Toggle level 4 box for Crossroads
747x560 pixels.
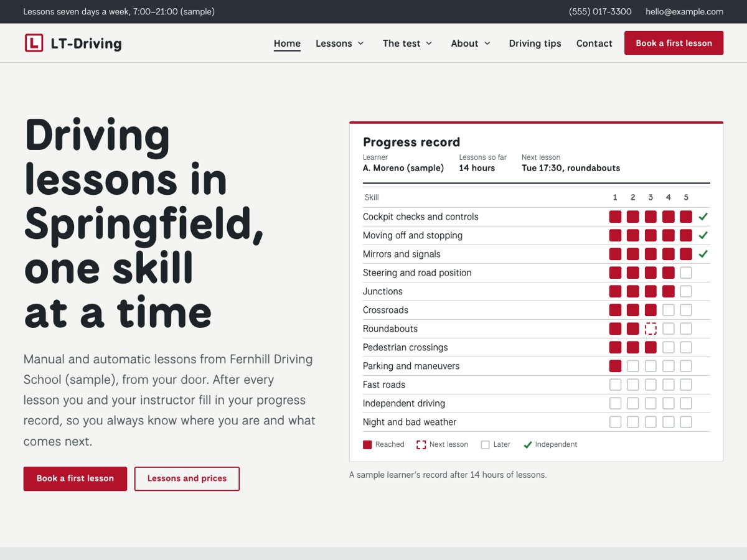click(669, 310)
